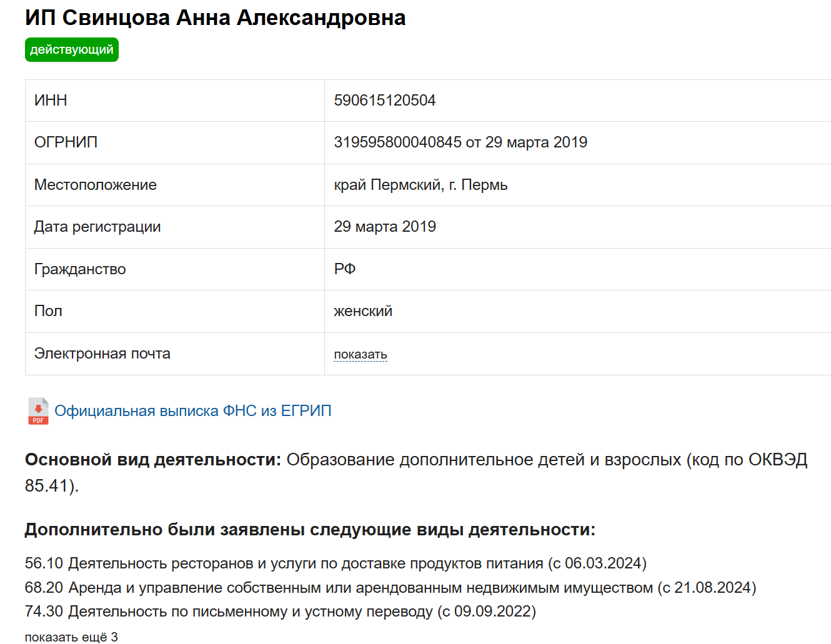The height and width of the screenshot is (644, 831).
Task: Click the citizenship value 'РФ'
Action: [345, 269]
